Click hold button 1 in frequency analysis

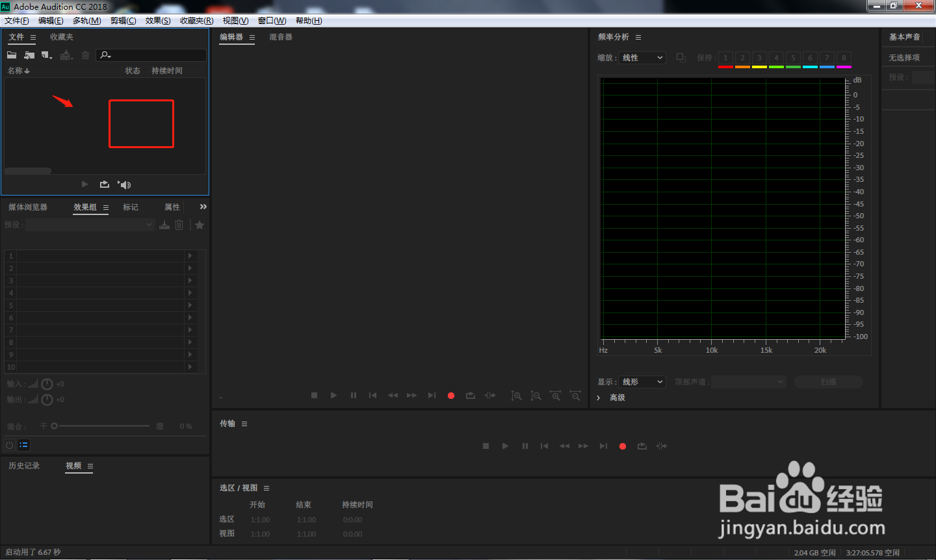[725, 58]
